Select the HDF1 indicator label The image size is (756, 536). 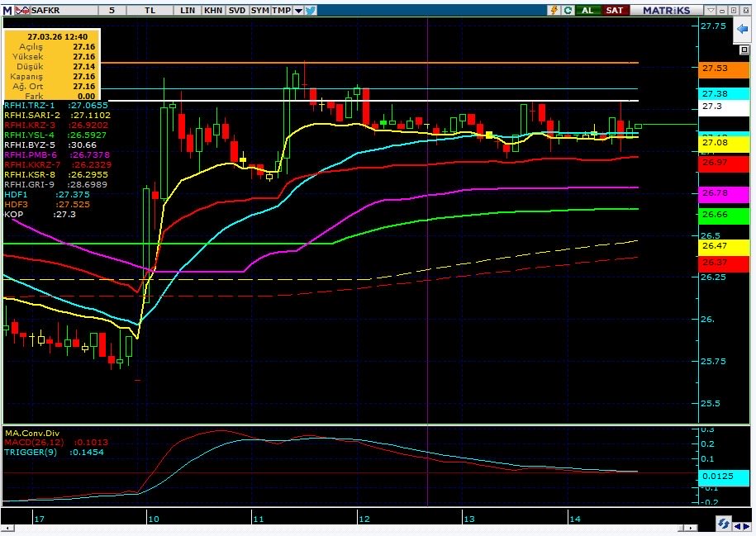point(16,195)
